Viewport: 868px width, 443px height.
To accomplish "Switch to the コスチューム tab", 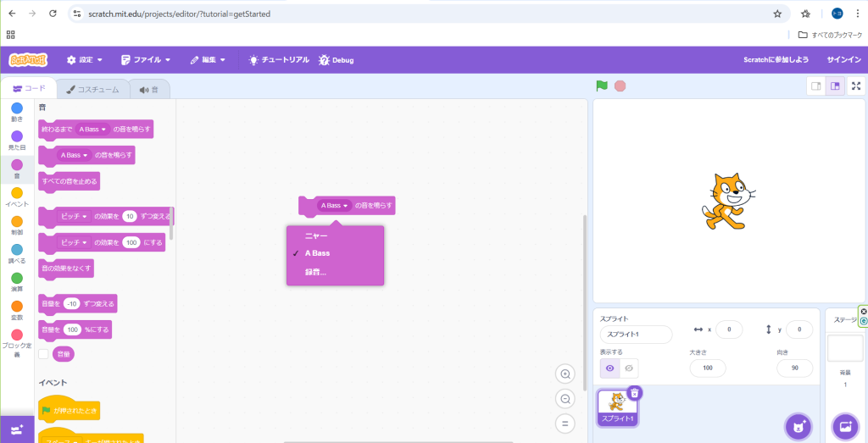I will tap(92, 89).
